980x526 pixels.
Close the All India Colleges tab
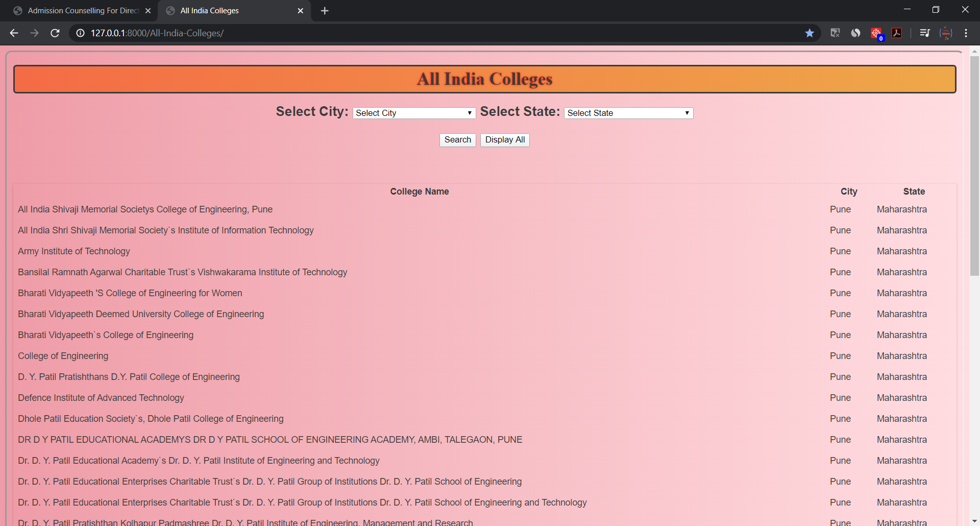tap(300, 11)
